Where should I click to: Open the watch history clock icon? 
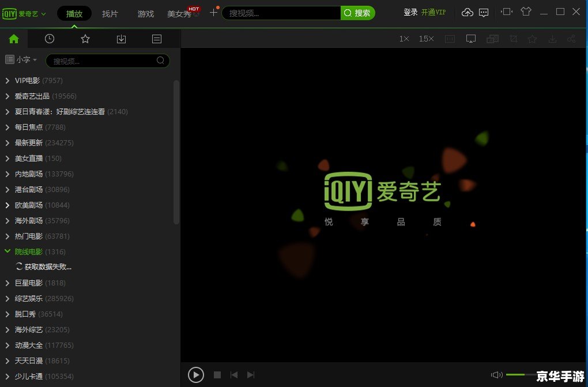coord(50,39)
